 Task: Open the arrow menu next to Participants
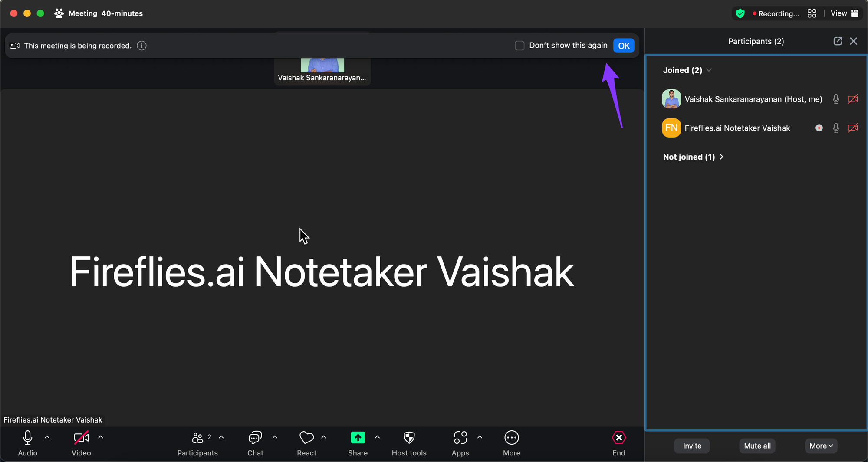pos(221,437)
